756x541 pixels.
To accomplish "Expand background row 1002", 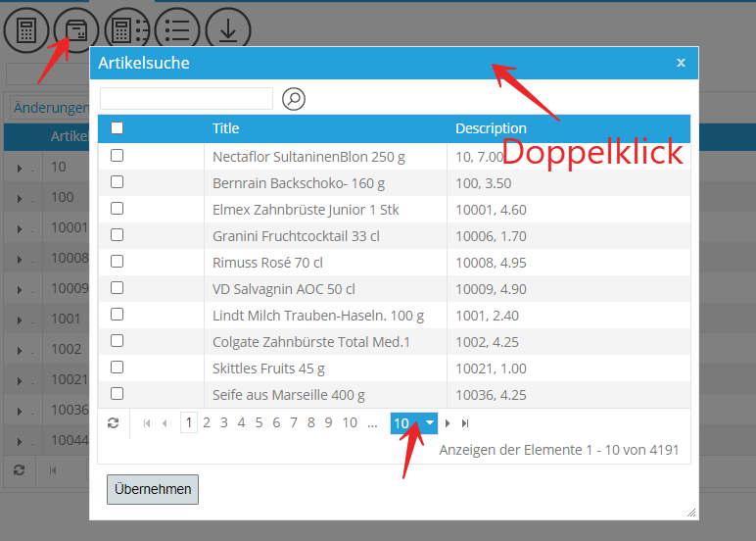I will [20, 351].
